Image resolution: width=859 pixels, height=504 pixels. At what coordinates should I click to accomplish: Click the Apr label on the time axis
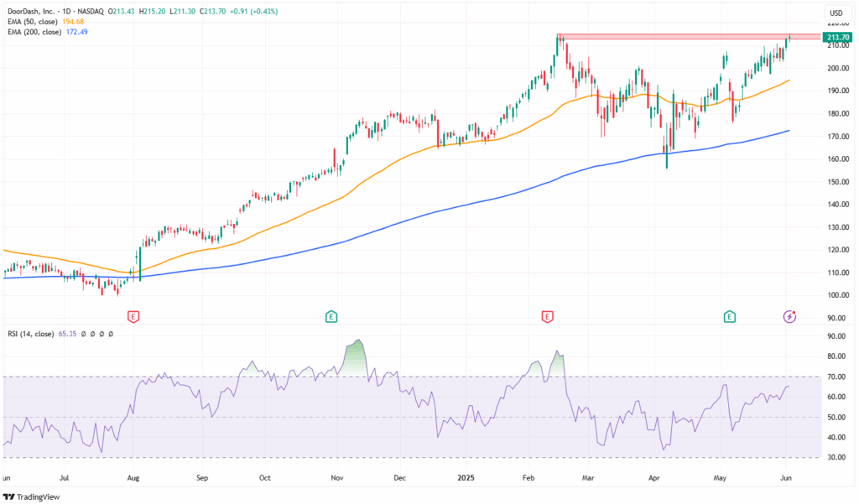tap(654, 478)
